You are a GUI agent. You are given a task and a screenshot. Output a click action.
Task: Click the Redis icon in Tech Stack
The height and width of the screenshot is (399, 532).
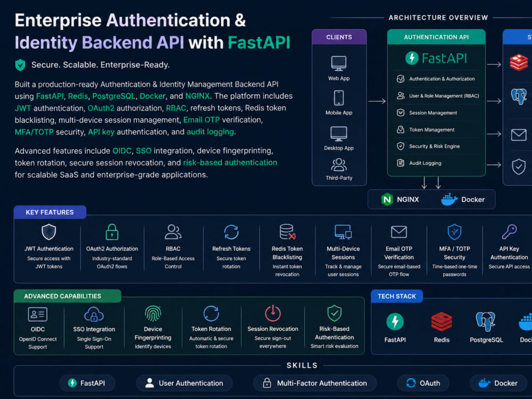(442, 322)
